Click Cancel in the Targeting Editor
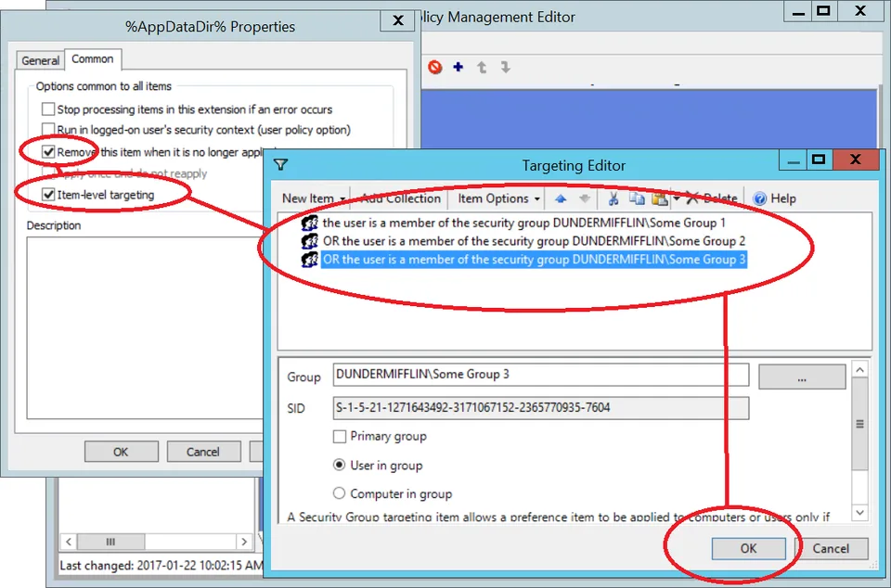The image size is (891, 588). click(x=831, y=548)
